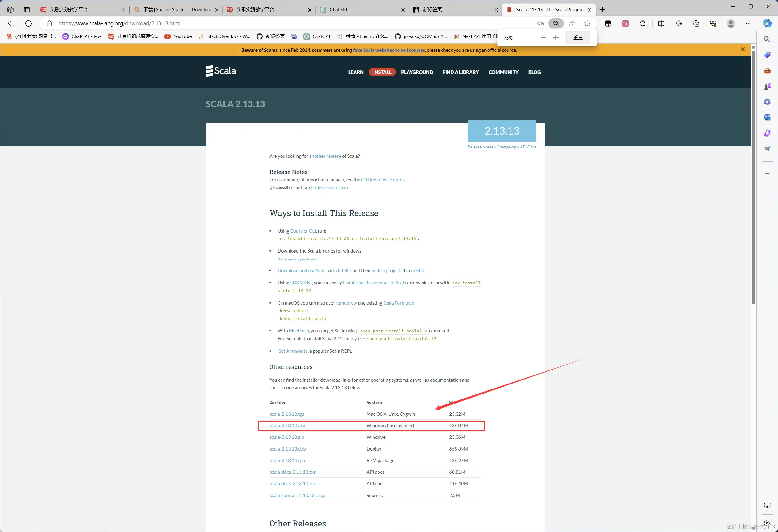Download scala-2.13.13.msi link
This screenshot has height=532, width=778.
(287, 426)
